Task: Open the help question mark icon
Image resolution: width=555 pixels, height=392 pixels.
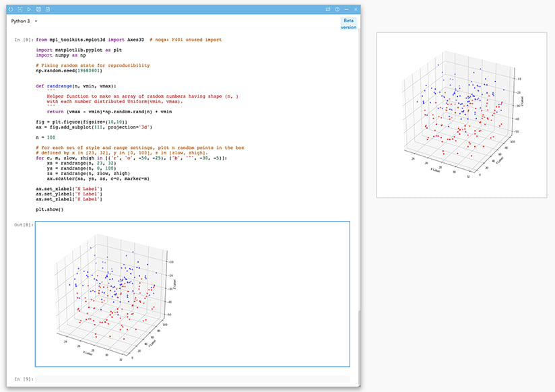Action: [x=337, y=9]
